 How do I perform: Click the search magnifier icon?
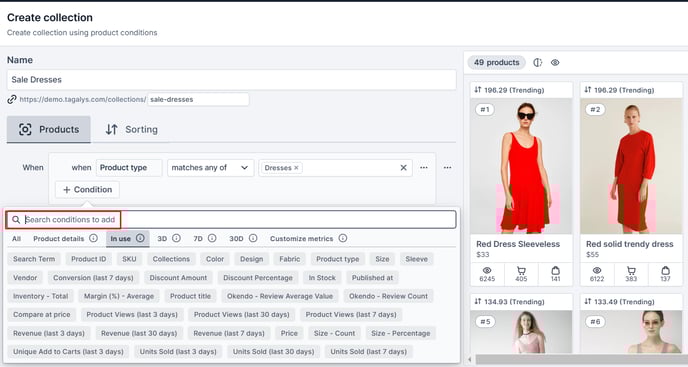coord(16,219)
